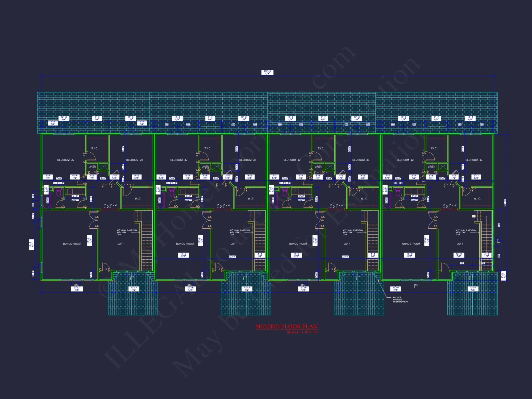Click the BONUS ROOM label, second unit from left
The height and width of the screenshot is (399, 532).
(185, 244)
